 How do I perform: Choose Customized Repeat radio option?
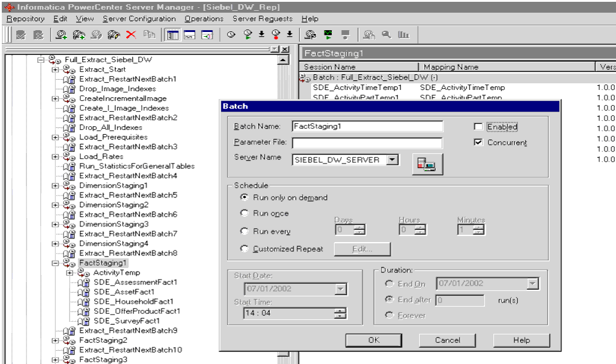click(245, 249)
